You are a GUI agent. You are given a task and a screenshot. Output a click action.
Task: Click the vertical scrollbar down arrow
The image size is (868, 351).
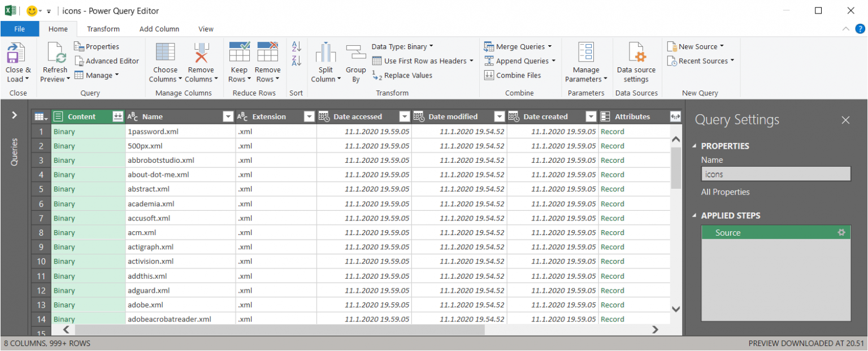[676, 309]
